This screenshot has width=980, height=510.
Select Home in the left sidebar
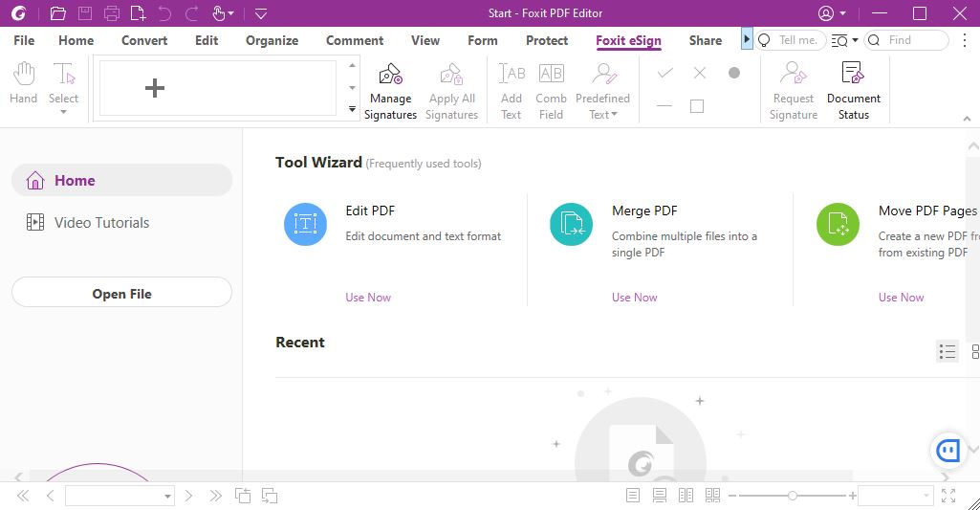[121, 180]
